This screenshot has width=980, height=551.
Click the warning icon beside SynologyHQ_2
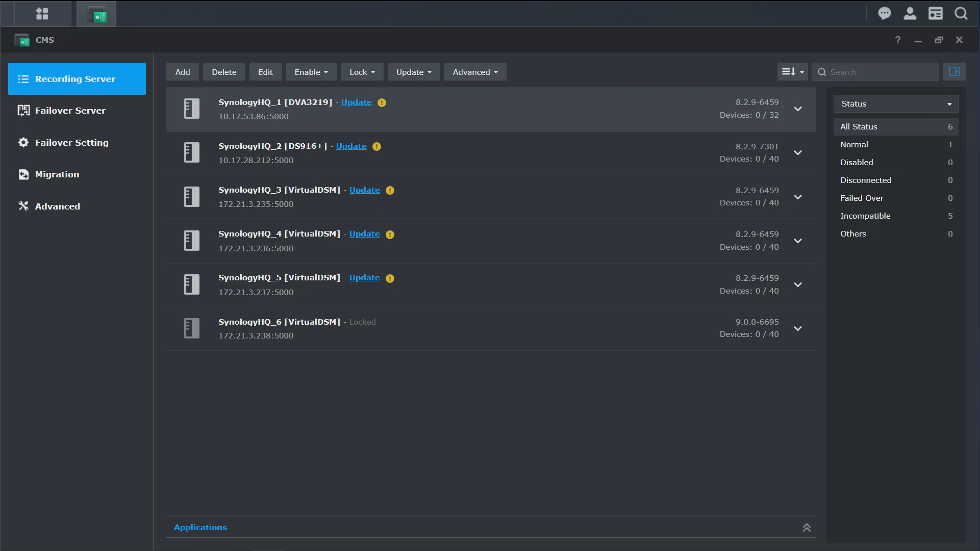376,146
